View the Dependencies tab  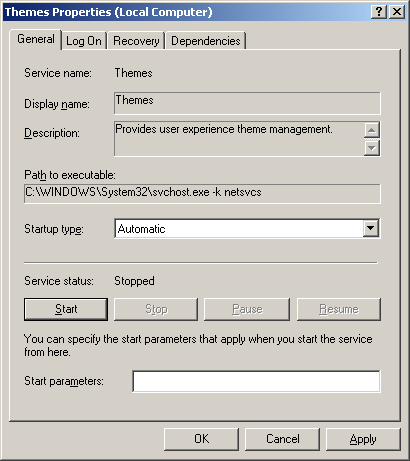(x=206, y=41)
